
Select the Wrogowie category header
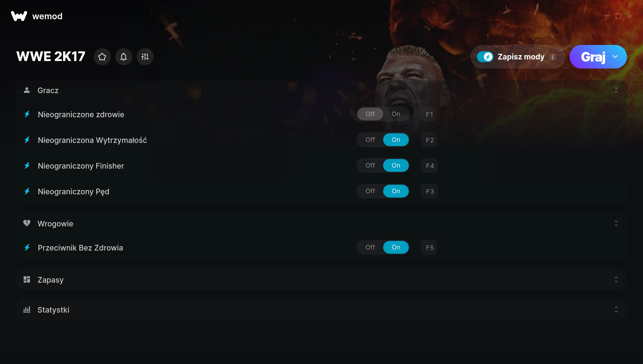[x=322, y=223]
